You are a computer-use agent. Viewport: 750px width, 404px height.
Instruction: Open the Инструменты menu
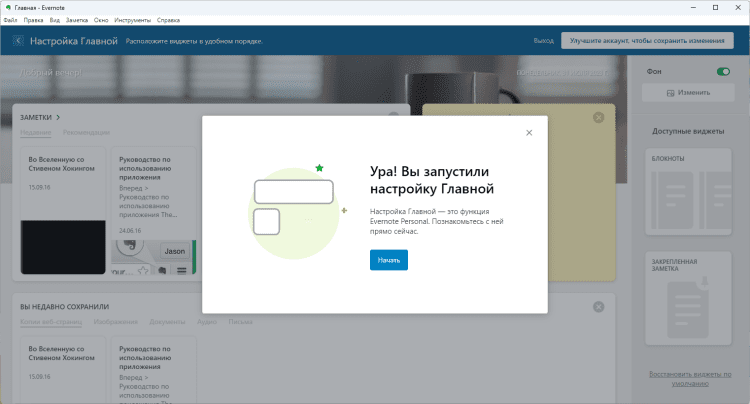[132, 20]
